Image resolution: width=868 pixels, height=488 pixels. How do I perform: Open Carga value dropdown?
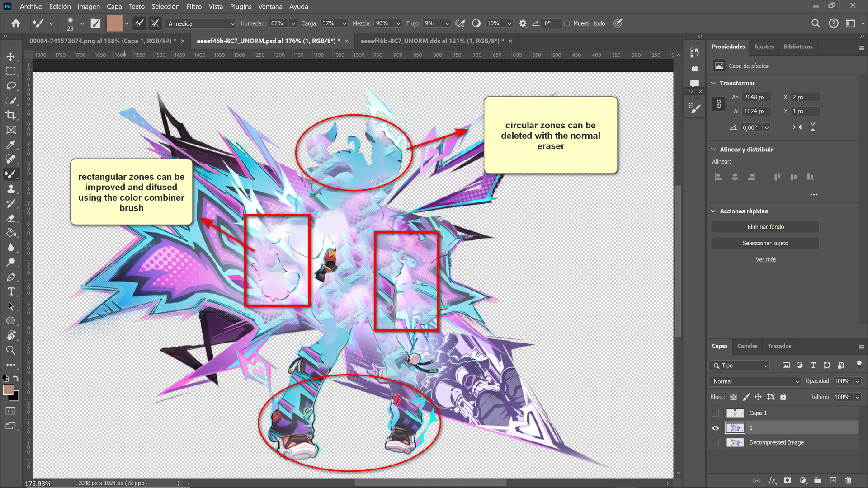344,23
